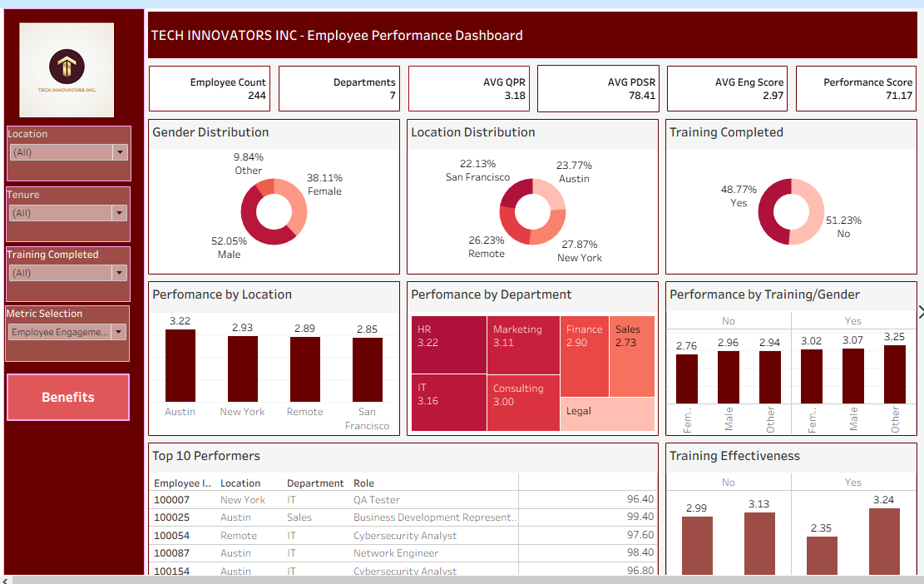Select the New York bar in Performance by Location
The image size is (924, 584).
click(243, 369)
